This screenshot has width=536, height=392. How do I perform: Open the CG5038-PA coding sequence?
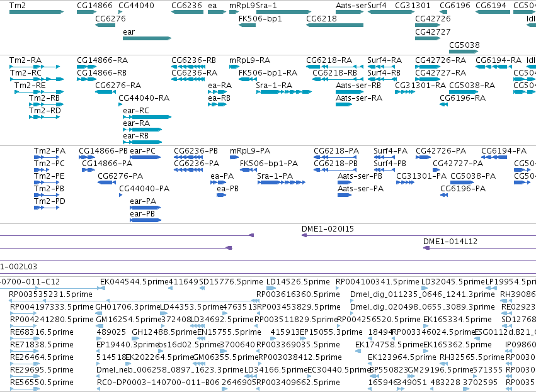pyautogui.click(x=462, y=182)
